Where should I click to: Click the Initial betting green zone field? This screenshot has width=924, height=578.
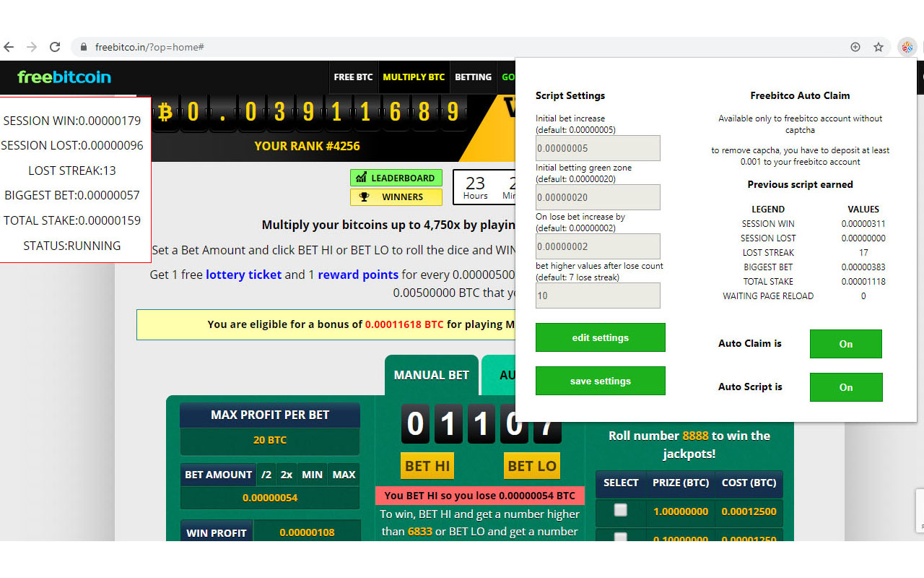click(x=598, y=197)
